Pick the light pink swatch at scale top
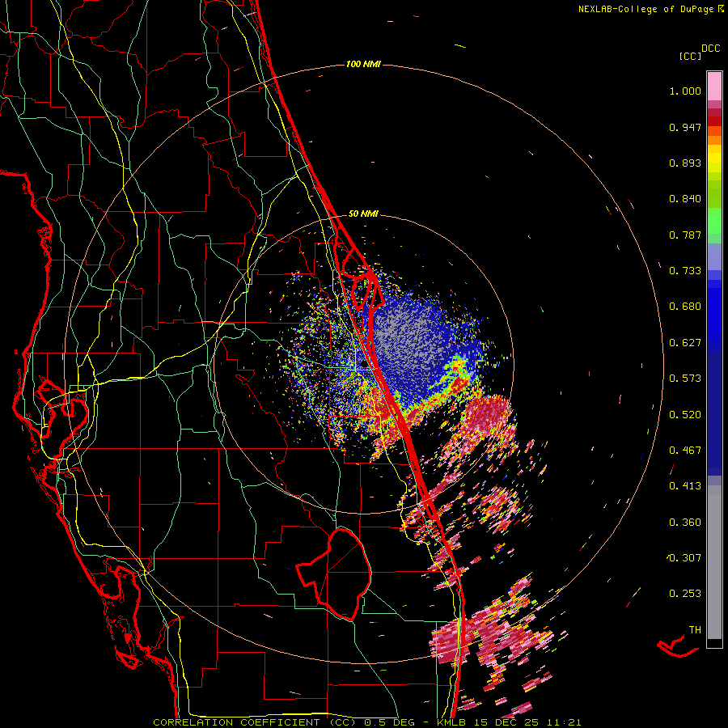The height and width of the screenshot is (728, 728). tap(714, 86)
